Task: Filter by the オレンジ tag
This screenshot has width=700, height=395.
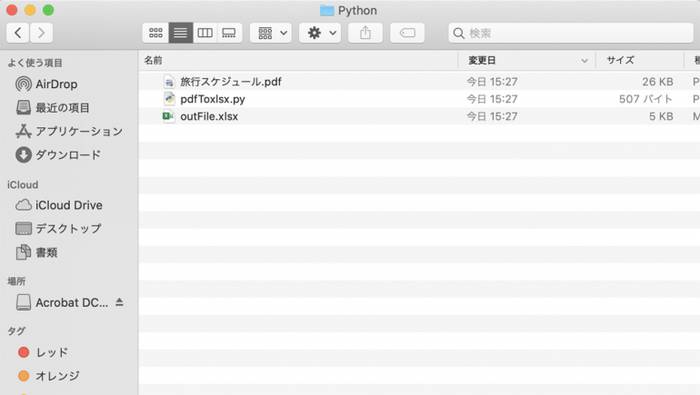Action: 57,376
